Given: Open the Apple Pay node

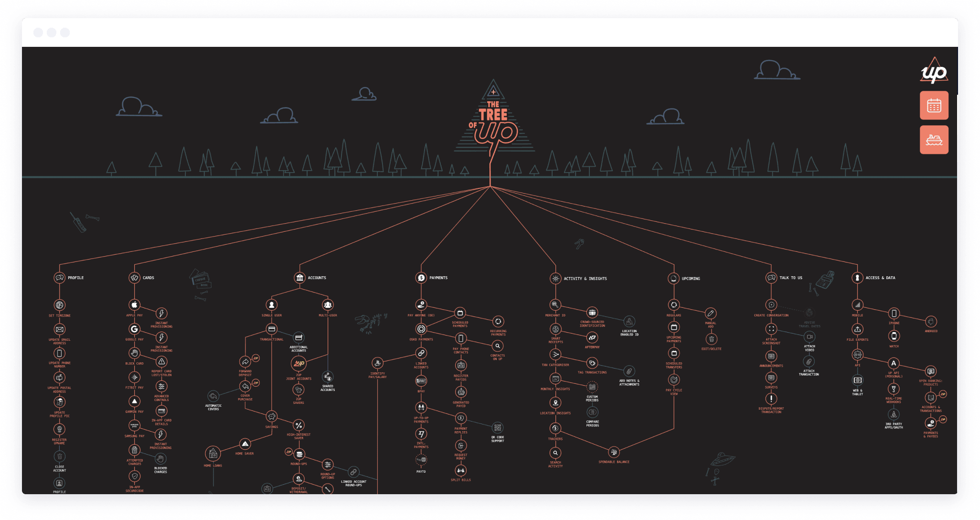Looking at the screenshot, I should (x=134, y=305).
